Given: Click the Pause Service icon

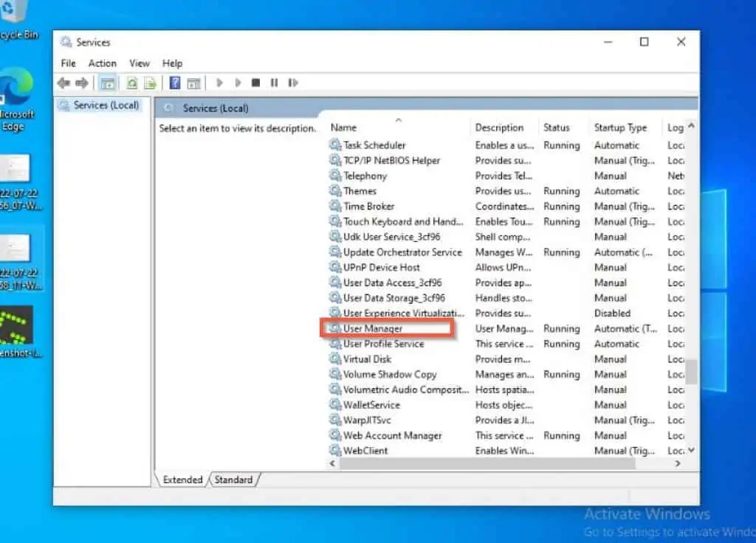Looking at the screenshot, I should click(x=274, y=83).
